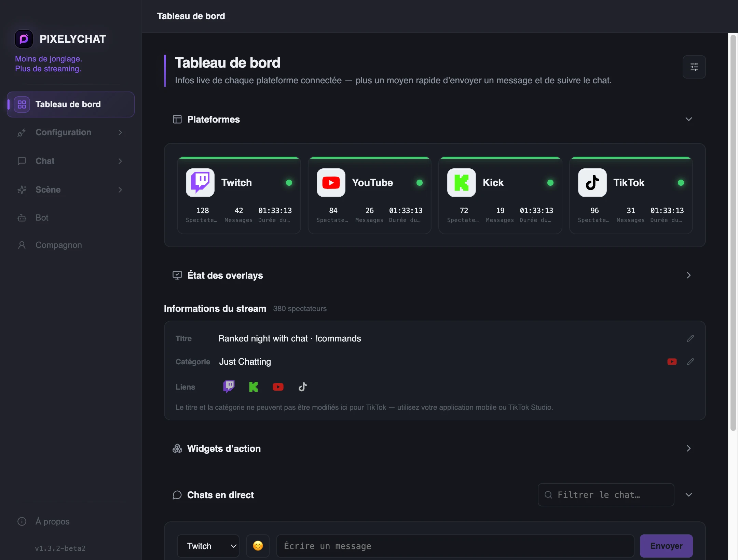The width and height of the screenshot is (738, 560).
Task: Edit the stream title pencil icon
Action: 691,338
